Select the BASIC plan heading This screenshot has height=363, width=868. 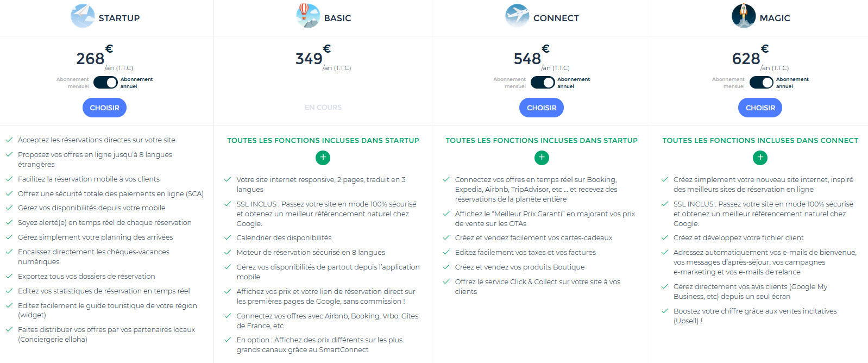coord(338,18)
